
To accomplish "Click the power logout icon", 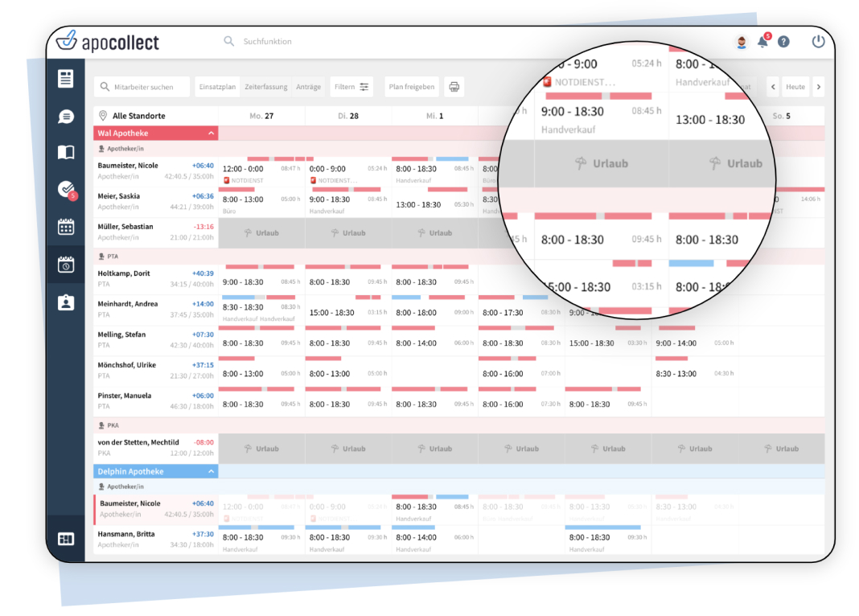I will click(x=818, y=42).
